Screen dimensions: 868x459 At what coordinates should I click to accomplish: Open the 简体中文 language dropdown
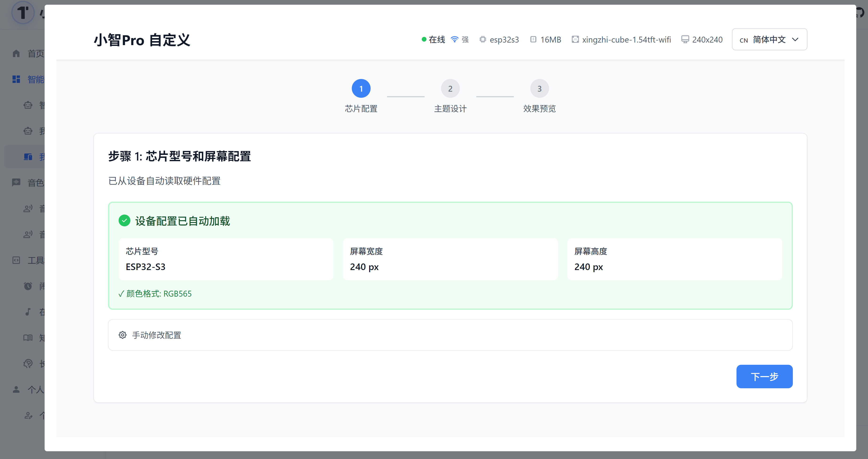[769, 39]
